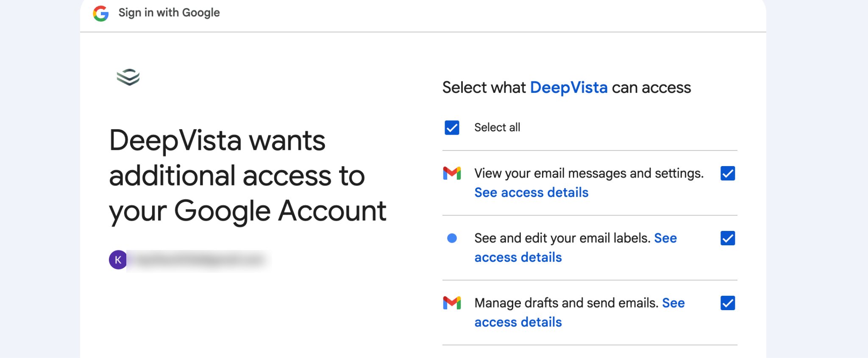Image resolution: width=868 pixels, height=358 pixels.
Task: Click the purple K account avatar
Action: (118, 260)
